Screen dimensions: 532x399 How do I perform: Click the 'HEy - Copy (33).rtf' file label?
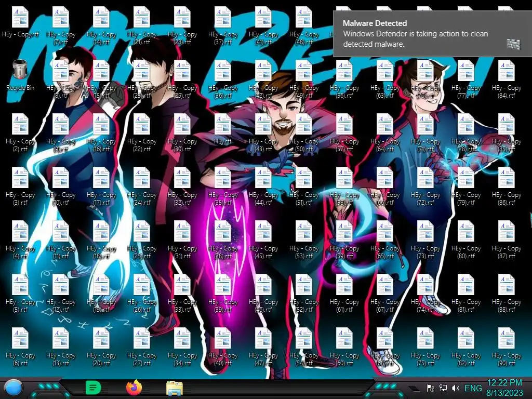(x=182, y=305)
